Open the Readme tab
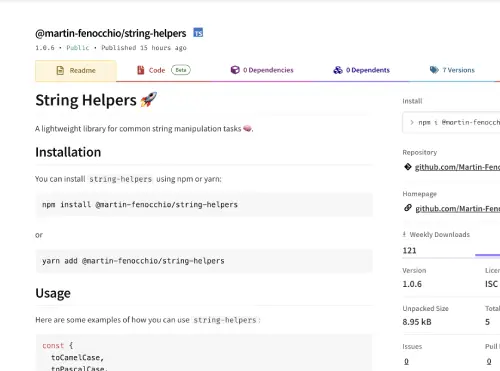Viewport: 500px width, 371px height. click(76, 71)
